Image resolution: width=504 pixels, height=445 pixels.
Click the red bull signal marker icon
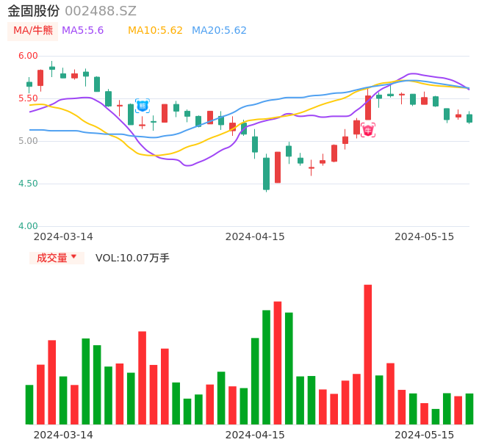368,130
